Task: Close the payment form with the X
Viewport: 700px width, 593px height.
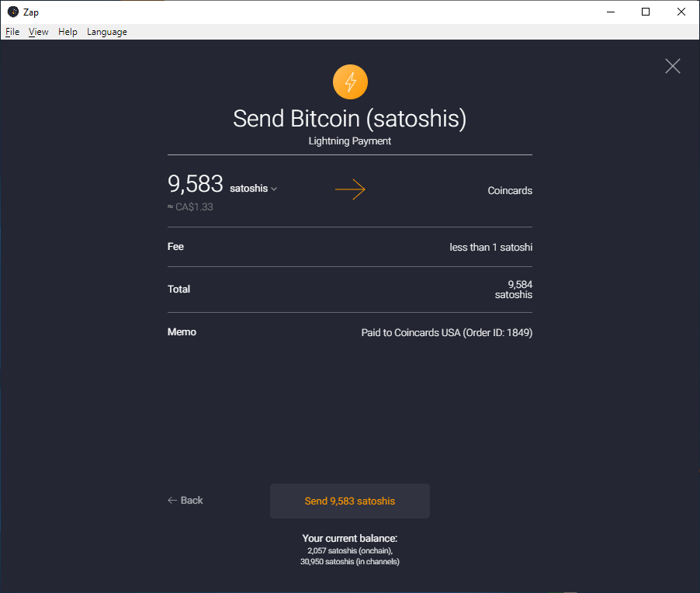Action: tap(672, 66)
